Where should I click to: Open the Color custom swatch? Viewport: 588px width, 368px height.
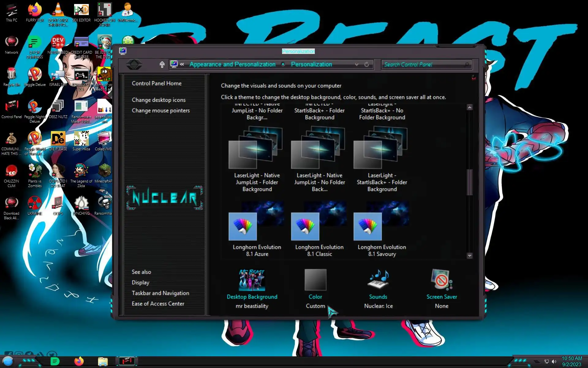pyautogui.click(x=315, y=280)
